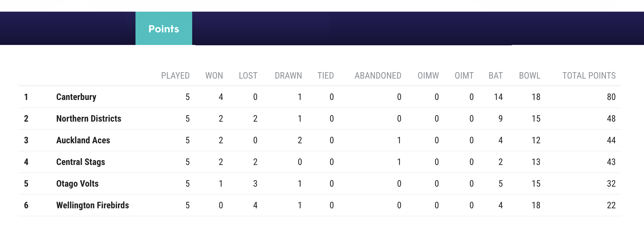
Task: Click the OIMT column header
Action: [464, 76]
